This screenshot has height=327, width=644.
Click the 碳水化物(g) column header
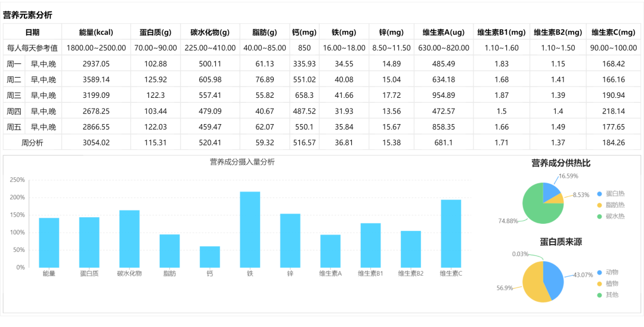(x=210, y=32)
